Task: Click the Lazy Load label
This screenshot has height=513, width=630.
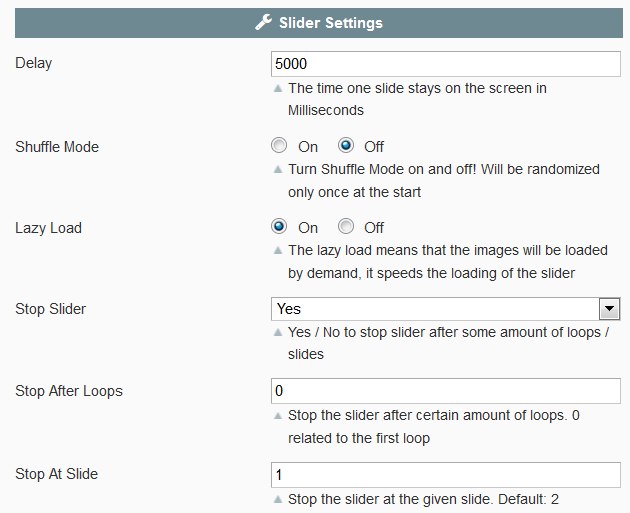Action: point(49,228)
